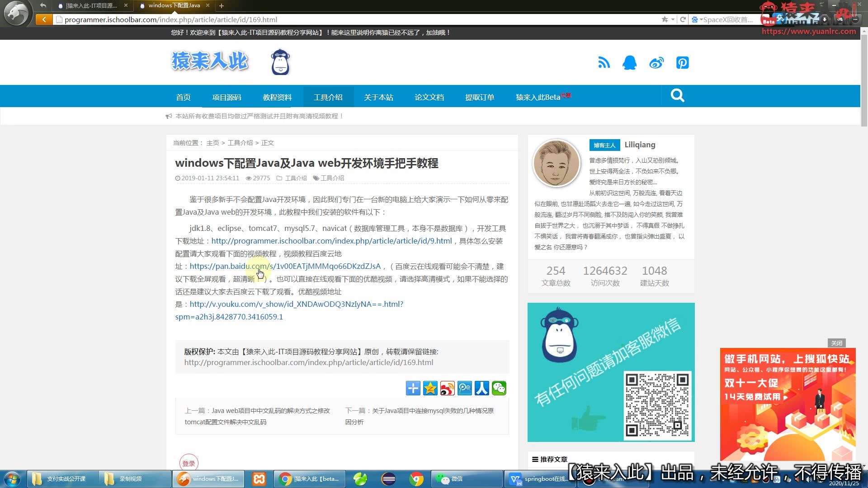Click the customer service WeChat QR banner
The image size is (868, 488).
[x=611, y=372]
